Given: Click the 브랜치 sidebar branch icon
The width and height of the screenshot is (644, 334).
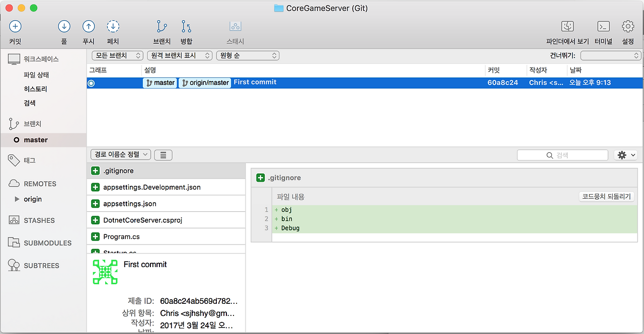Looking at the screenshot, I should pyautogui.click(x=14, y=124).
